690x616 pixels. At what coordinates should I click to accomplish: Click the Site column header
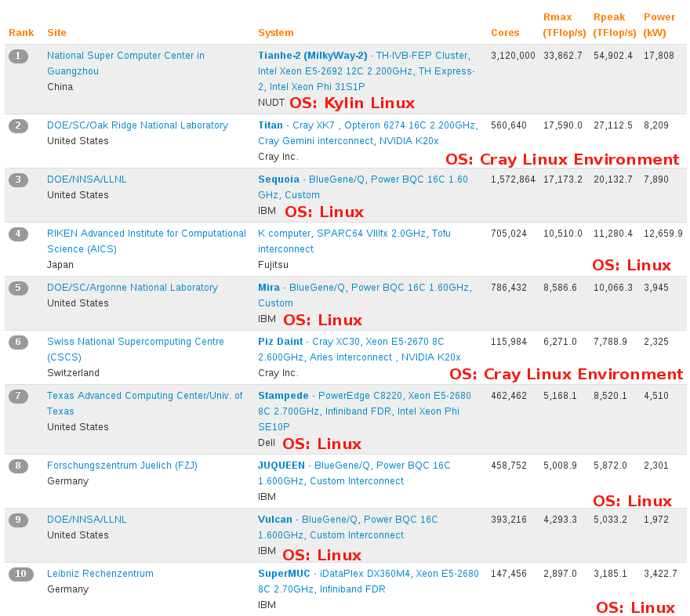tap(56, 33)
